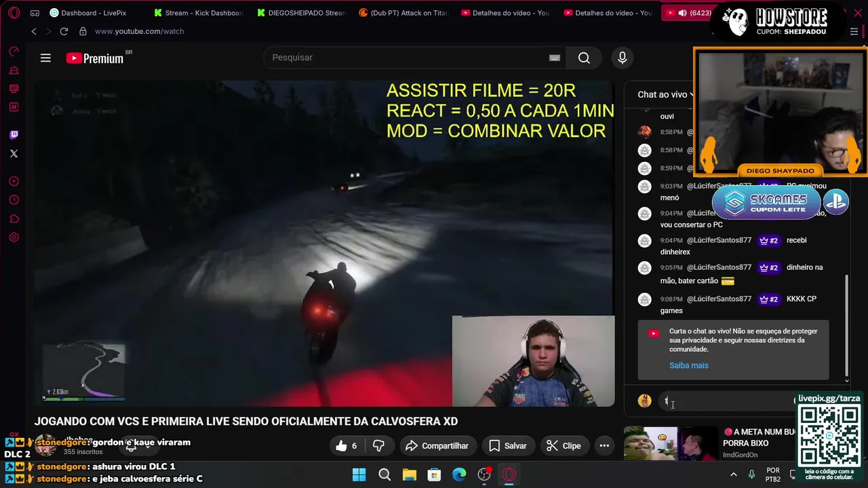Open GX Control speedometer in sidebar
The image size is (868, 488).
click(14, 52)
